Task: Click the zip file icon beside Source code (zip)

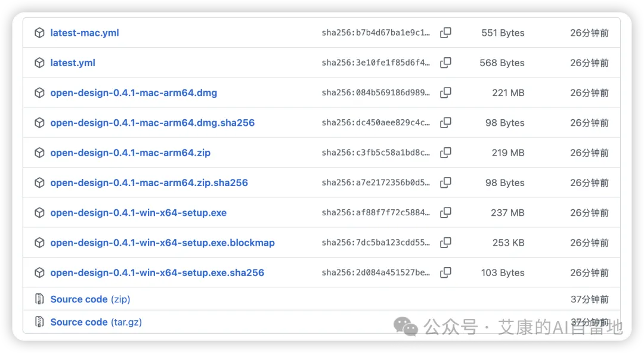Action: tap(39, 299)
